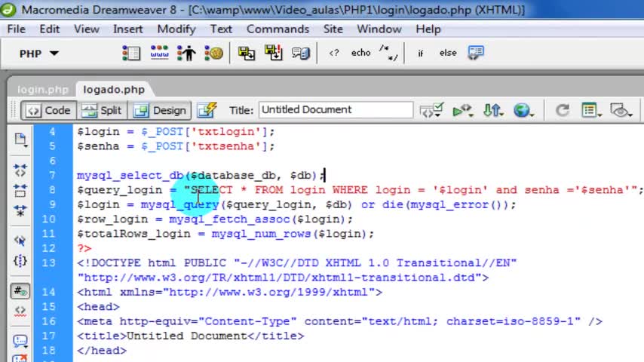Open Validate Markup / No Browser Check menu
The height and width of the screenshot is (362, 644).
tap(431, 110)
